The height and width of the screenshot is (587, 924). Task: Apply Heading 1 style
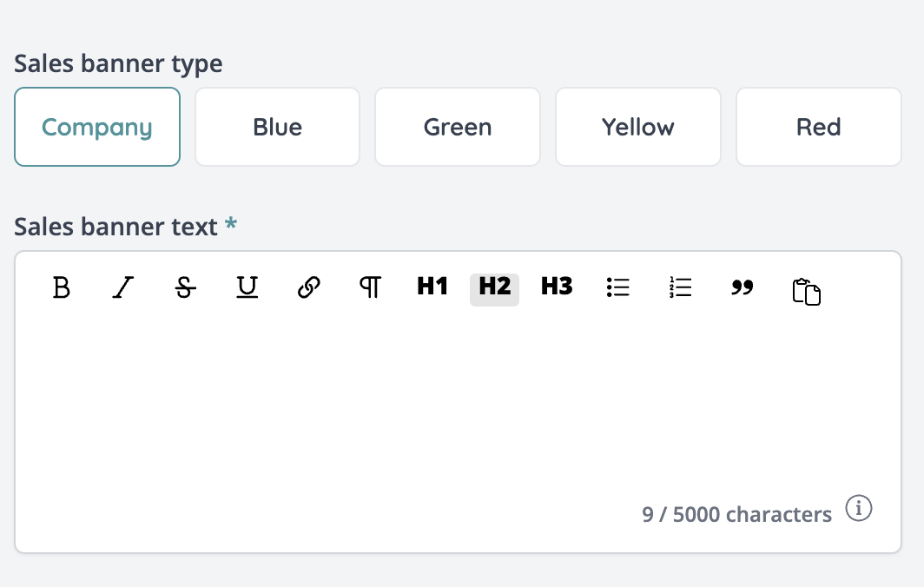432,287
